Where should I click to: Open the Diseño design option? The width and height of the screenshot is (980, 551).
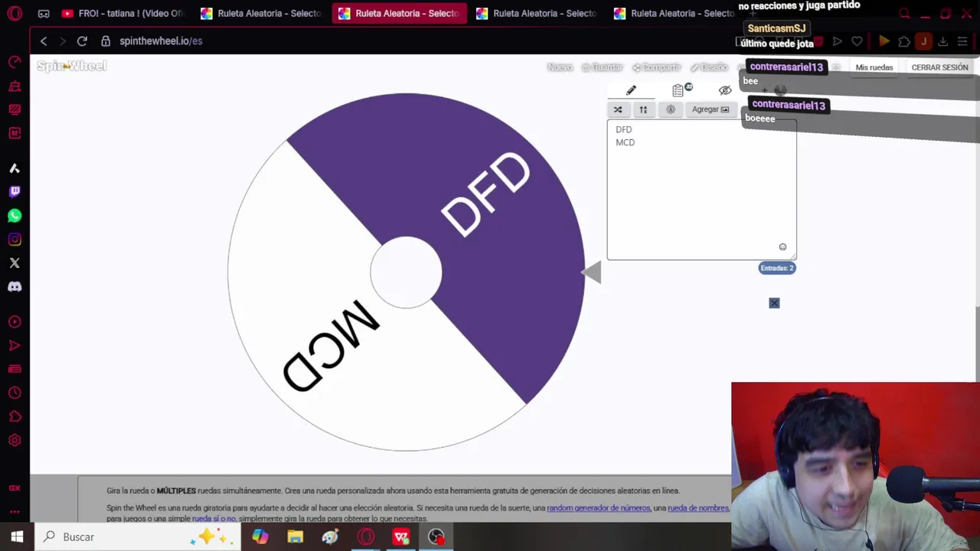(x=709, y=67)
